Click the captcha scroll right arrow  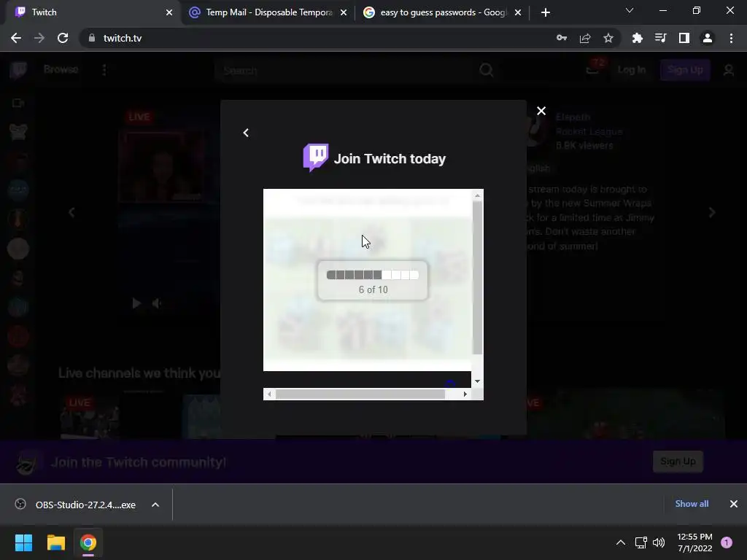click(465, 394)
